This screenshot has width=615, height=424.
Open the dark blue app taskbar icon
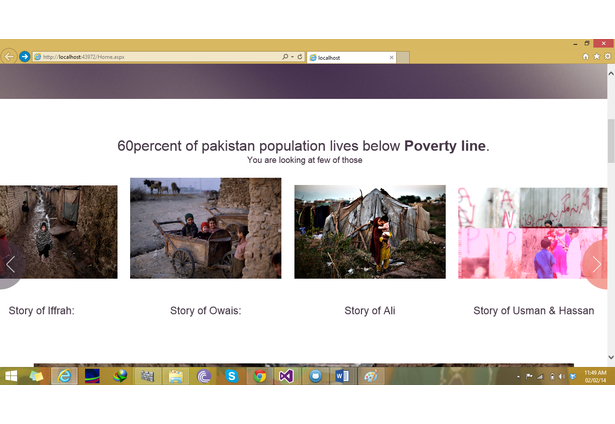(x=92, y=376)
